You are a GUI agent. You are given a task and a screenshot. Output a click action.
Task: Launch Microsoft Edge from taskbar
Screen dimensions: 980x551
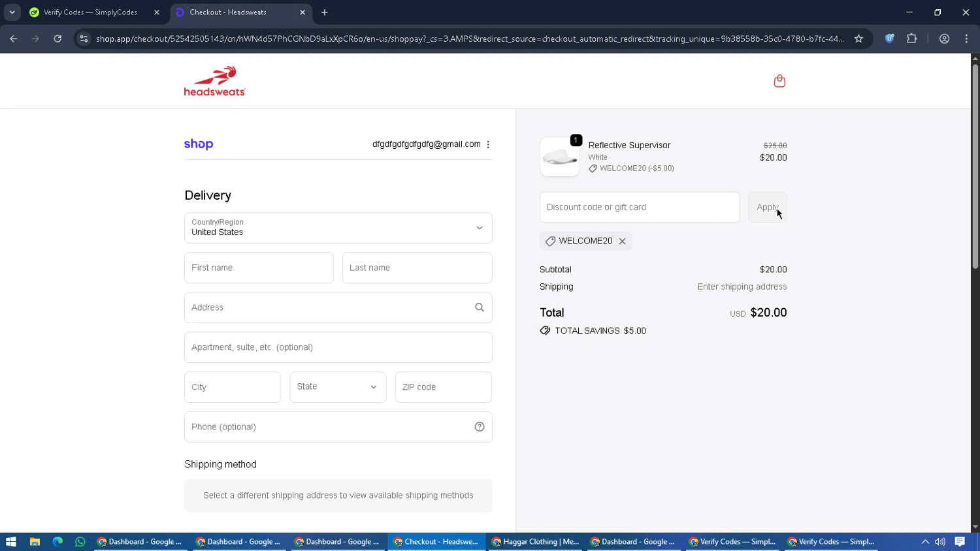coord(57,542)
